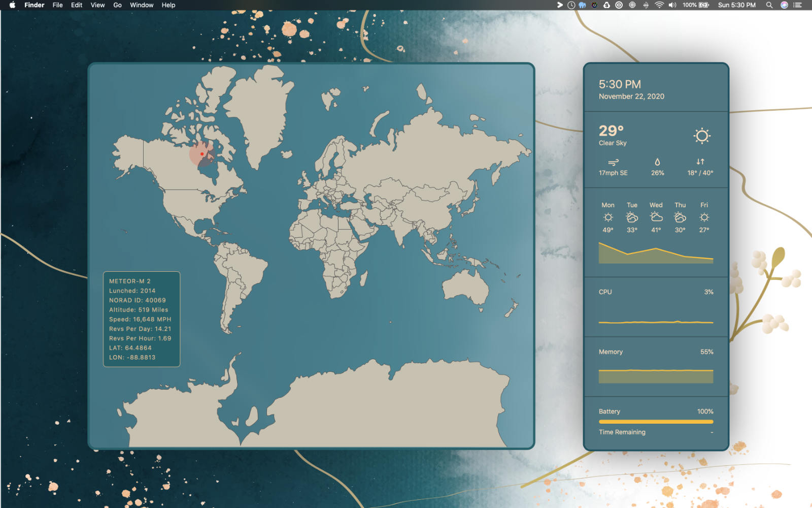Click the Speed: 16,648 MPH line
The width and height of the screenshot is (812, 508).
140,320
